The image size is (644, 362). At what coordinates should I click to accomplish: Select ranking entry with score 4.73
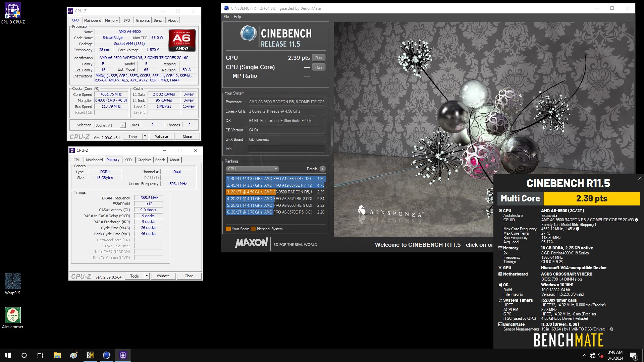[276, 185]
